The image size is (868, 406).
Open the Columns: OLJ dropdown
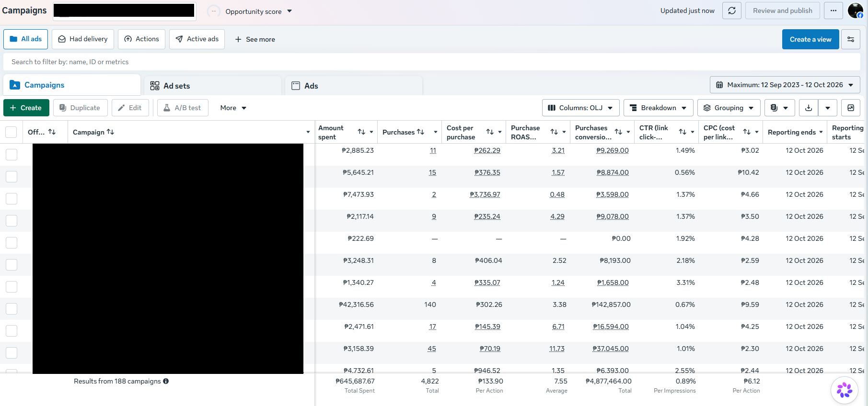click(x=580, y=108)
